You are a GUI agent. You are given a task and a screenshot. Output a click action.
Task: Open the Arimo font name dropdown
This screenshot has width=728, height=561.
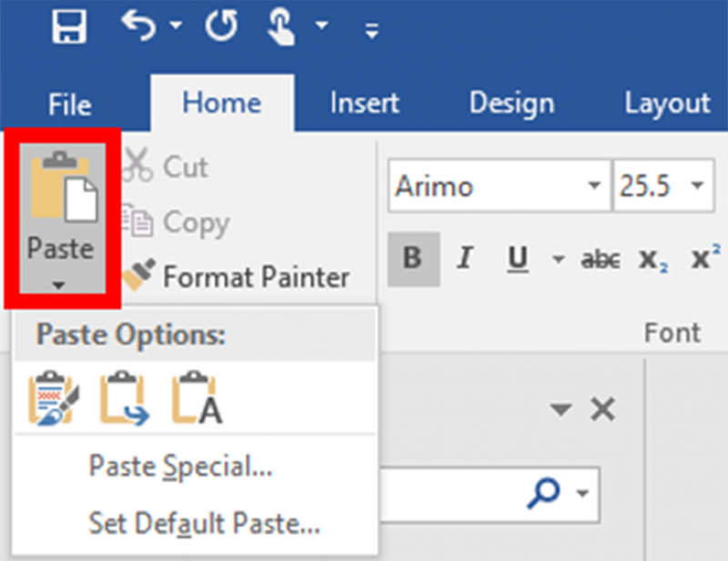pyautogui.click(x=594, y=186)
